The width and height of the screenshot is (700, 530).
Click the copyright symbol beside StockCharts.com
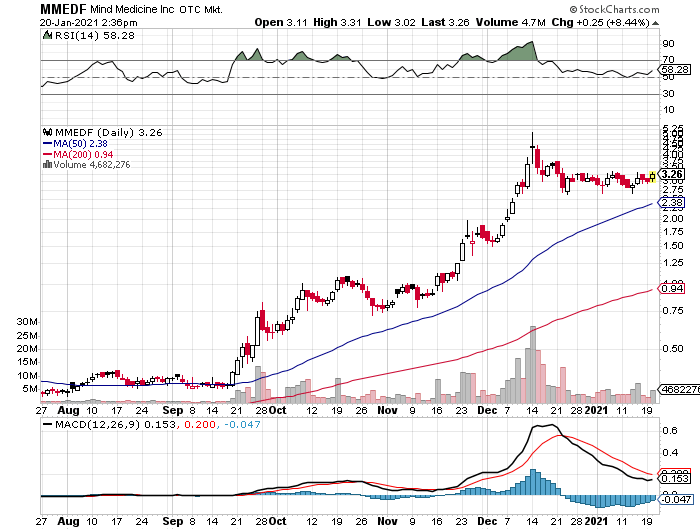(x=573, y=9)
